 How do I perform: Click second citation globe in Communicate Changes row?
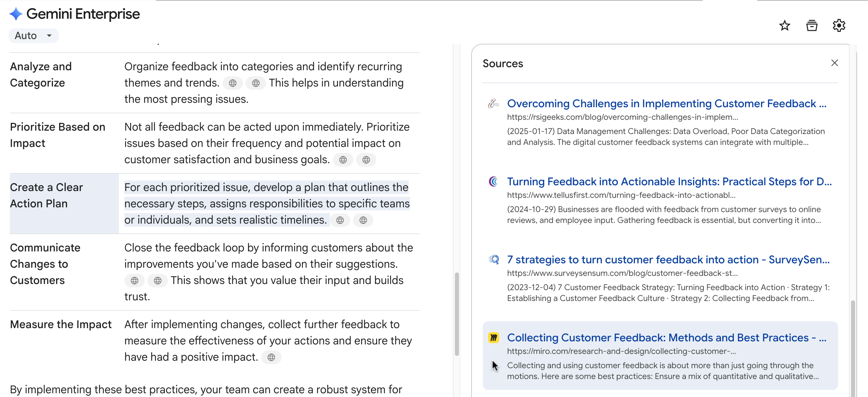[x=158, y=281]
